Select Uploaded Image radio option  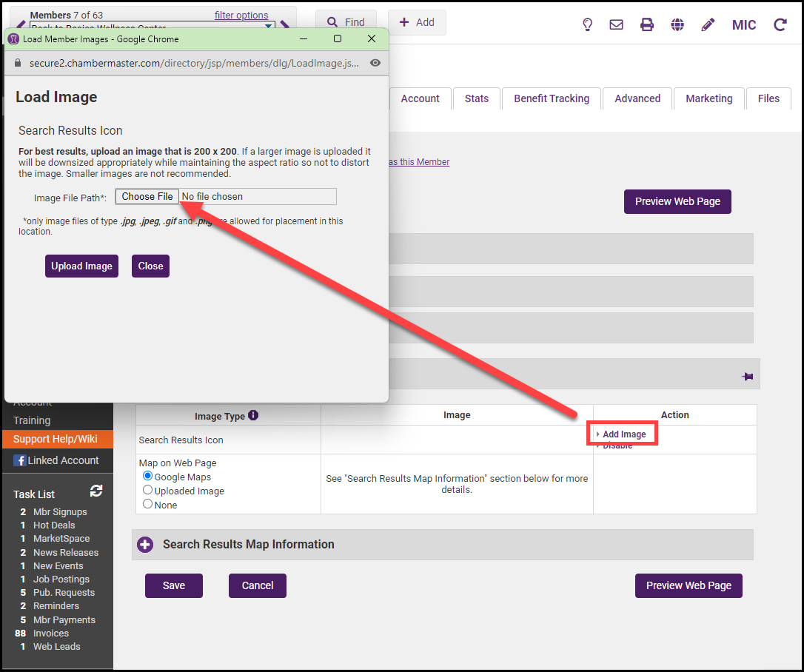(x=148, y=490)
